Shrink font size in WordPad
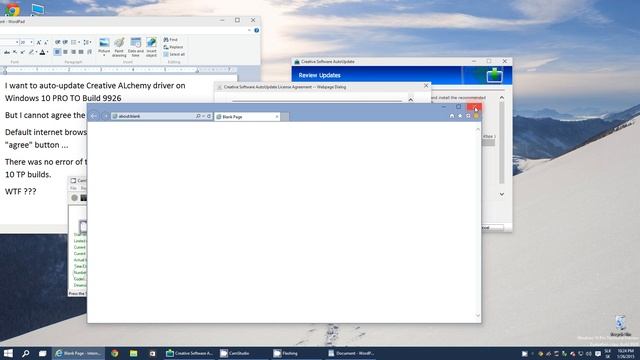 pos(46,42)
